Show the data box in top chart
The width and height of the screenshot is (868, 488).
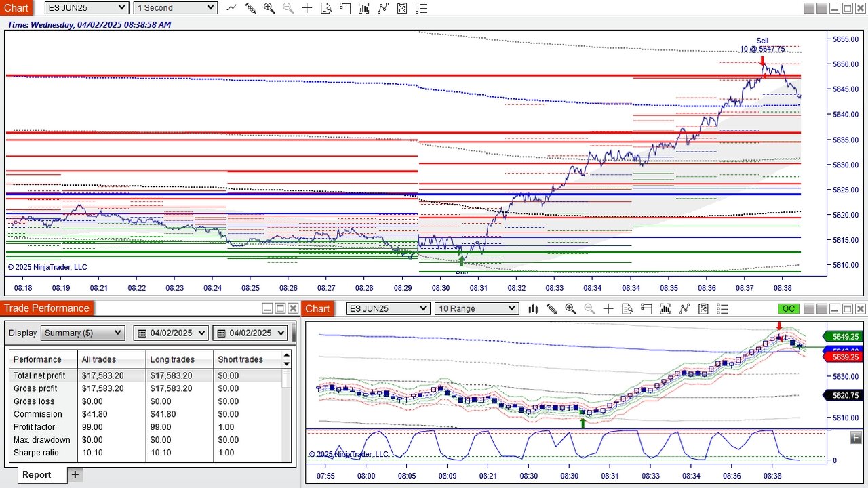[326, 8]
